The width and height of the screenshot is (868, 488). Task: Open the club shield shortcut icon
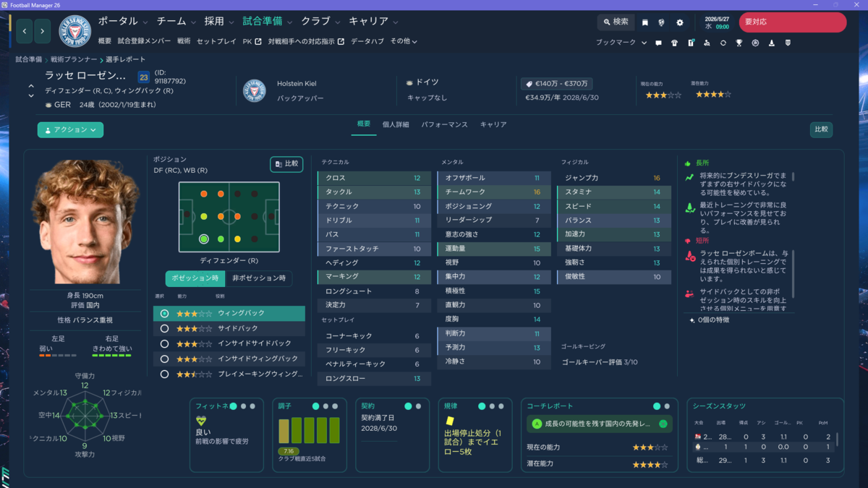click(x=788, y=43)
